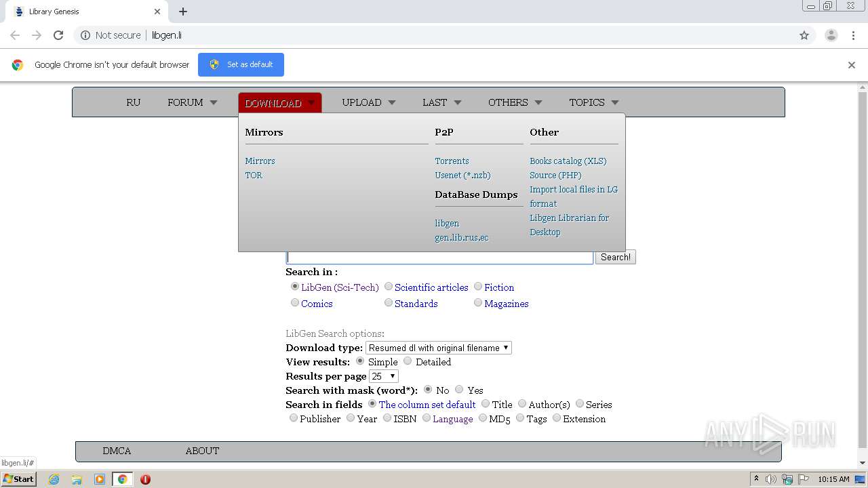Image resolution: width=868 pixels, height=488 pixels.
Task: Click the address bar URL libgen.li
Action: point(167,35)
